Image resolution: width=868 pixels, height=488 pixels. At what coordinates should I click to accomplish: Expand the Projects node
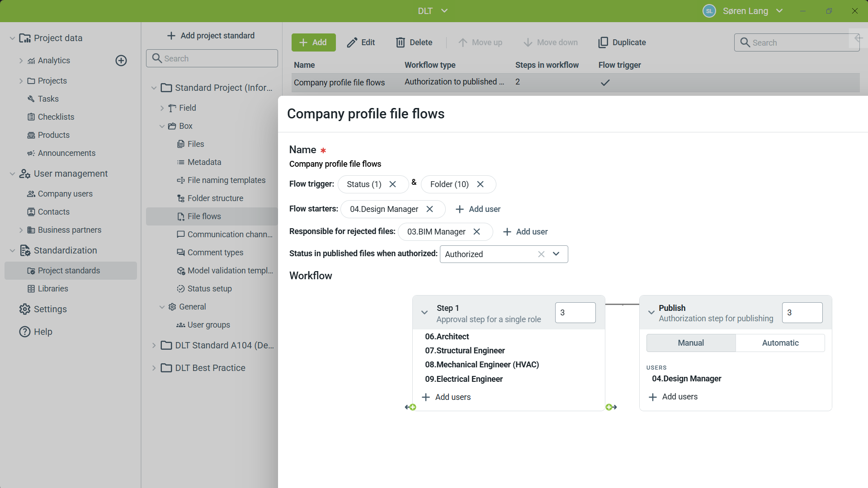pyautogui.click(x=21, y=81)
